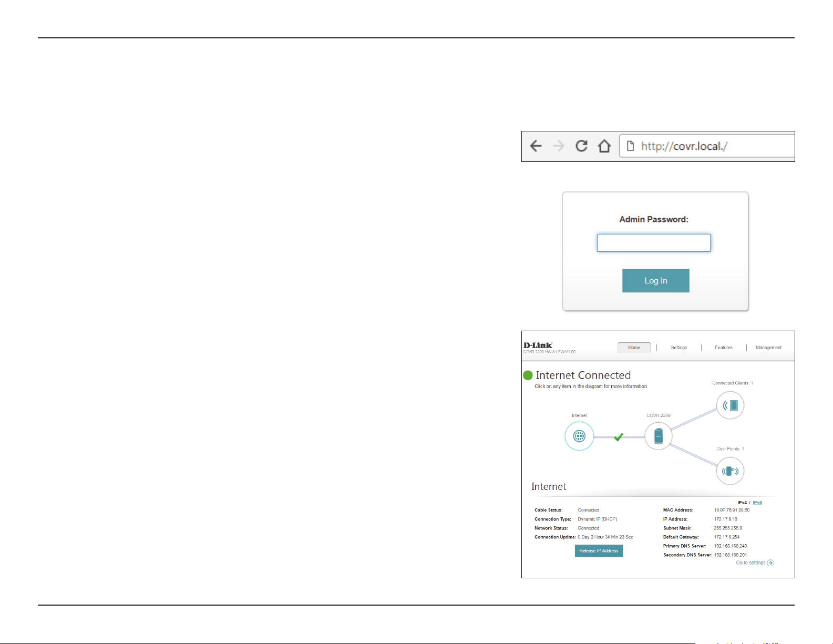Click the Log In button

click(x=656, y=281)
